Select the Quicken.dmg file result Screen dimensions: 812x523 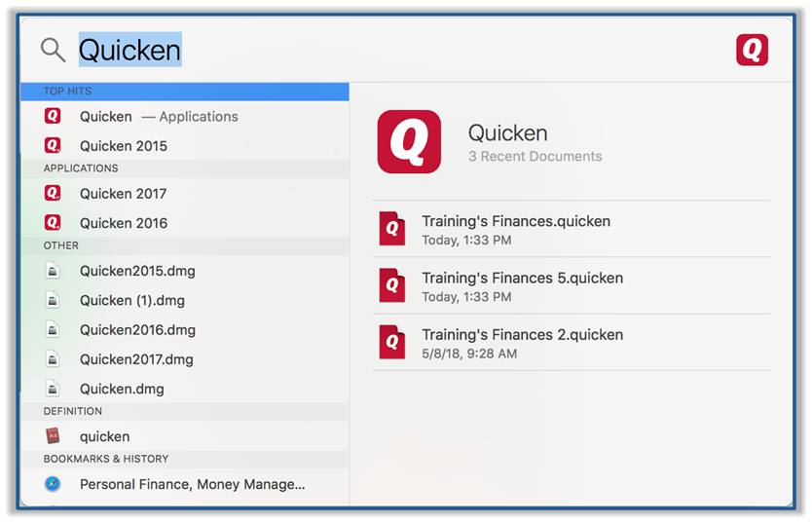[122, 389]
